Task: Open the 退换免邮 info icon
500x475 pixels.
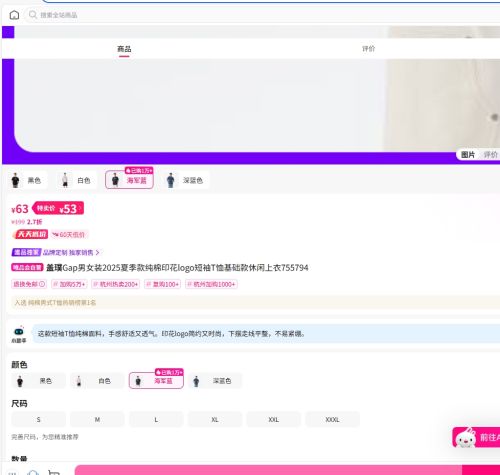Action: [42, 284]
